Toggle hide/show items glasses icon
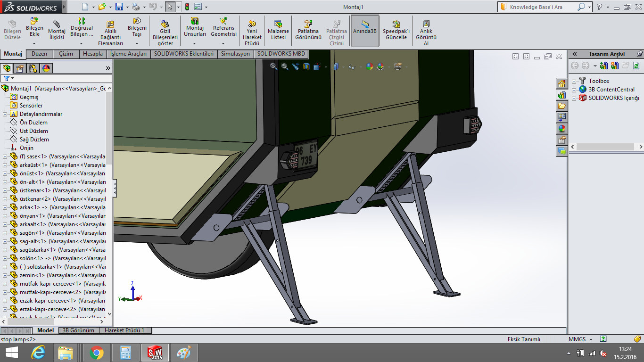This screenshot has width=644, height=362. [x=352, y=67]
